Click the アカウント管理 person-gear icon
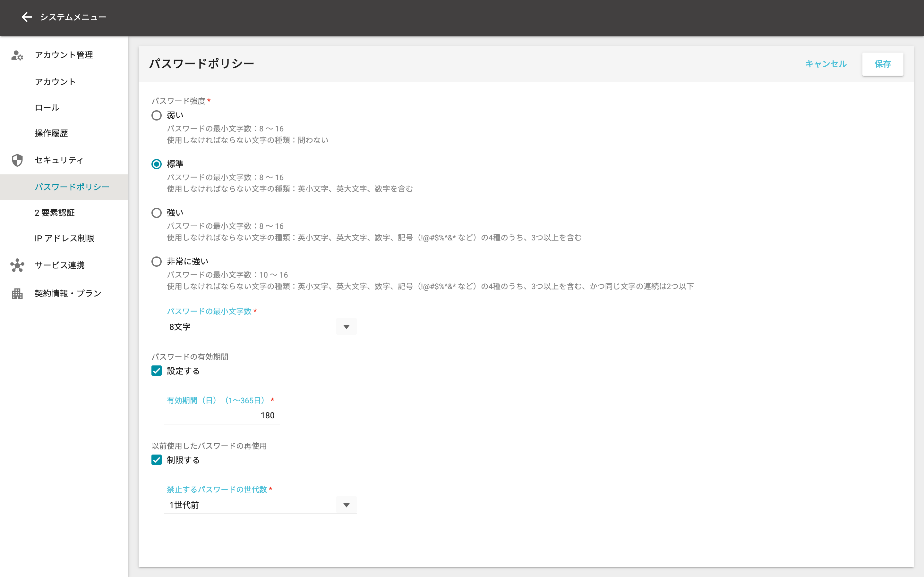924x577 pixels. 17,55
